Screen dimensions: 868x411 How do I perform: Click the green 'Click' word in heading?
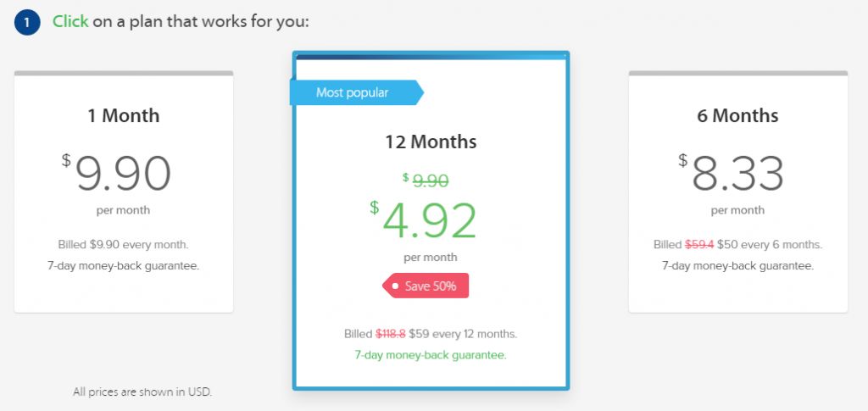click(70, 21)
